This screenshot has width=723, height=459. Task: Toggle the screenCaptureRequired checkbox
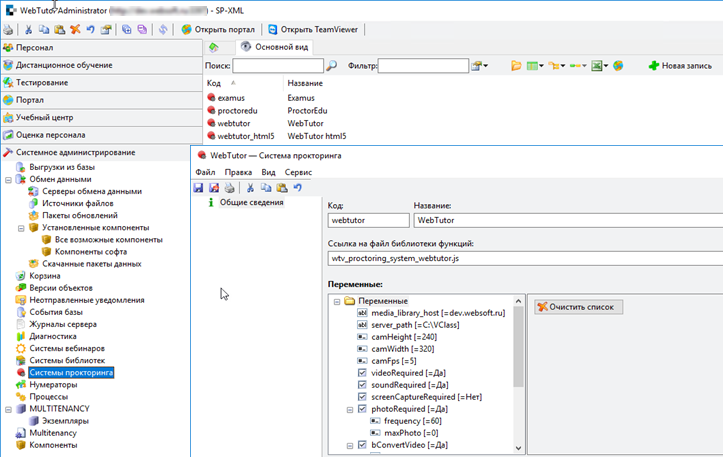click(362, 397)
